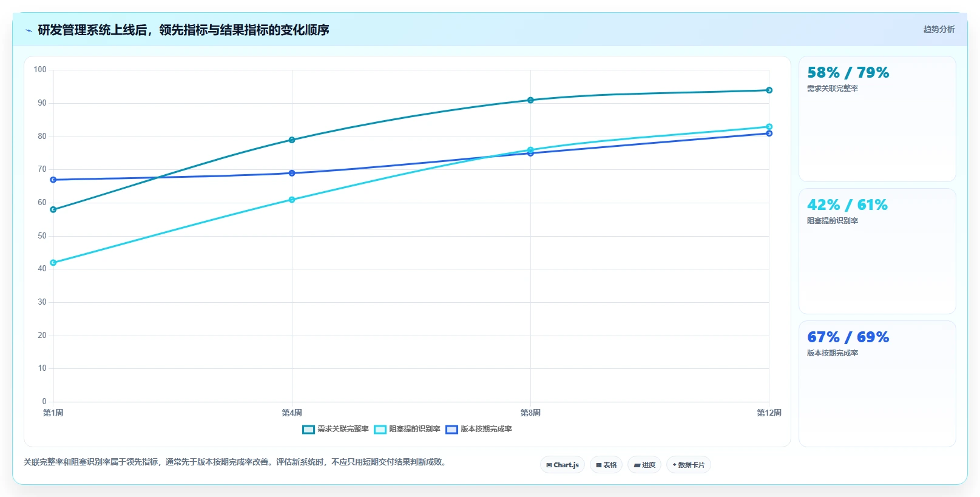
Task: Click the 趋势分析 tag in header
Action: pyautogui.click(x=939, y=29)
